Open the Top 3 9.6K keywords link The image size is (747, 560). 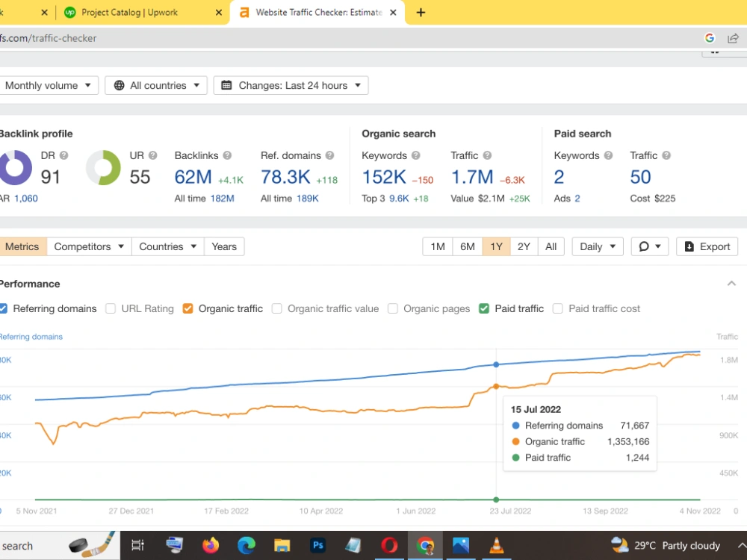[x=399, y=199]
